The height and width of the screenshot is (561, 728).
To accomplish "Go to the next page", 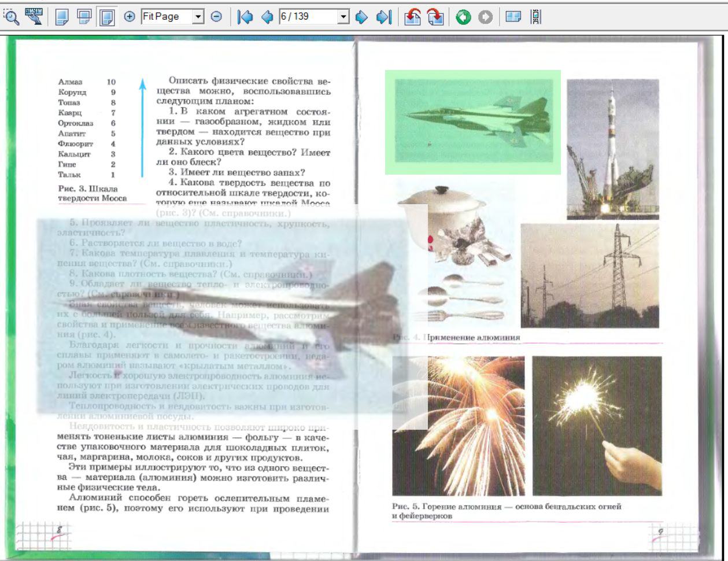I will point(361,17).
